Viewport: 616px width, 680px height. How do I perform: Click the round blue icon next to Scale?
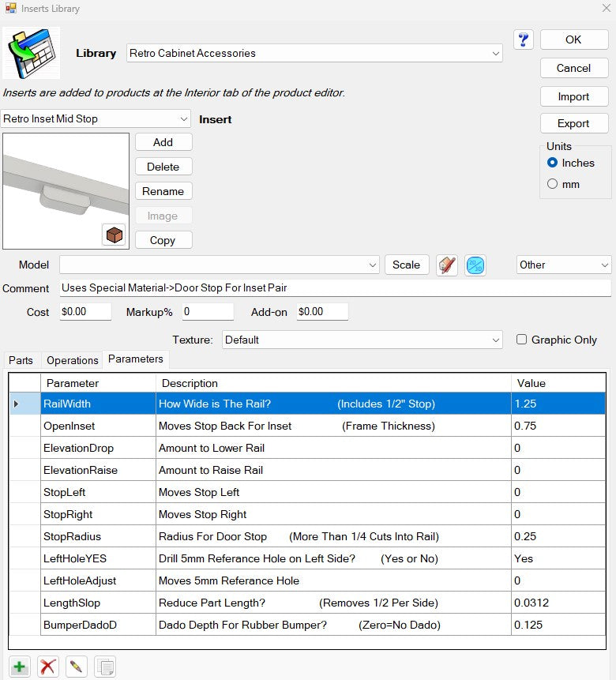click(x=475, y=265)
